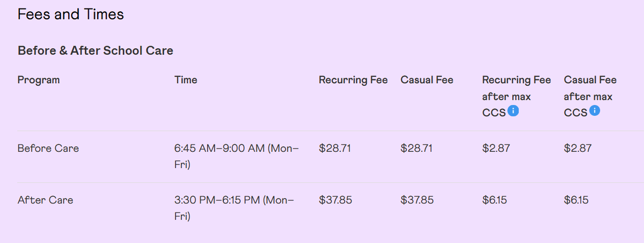Click the Casual Fee after max CCS header

point(590,97)
